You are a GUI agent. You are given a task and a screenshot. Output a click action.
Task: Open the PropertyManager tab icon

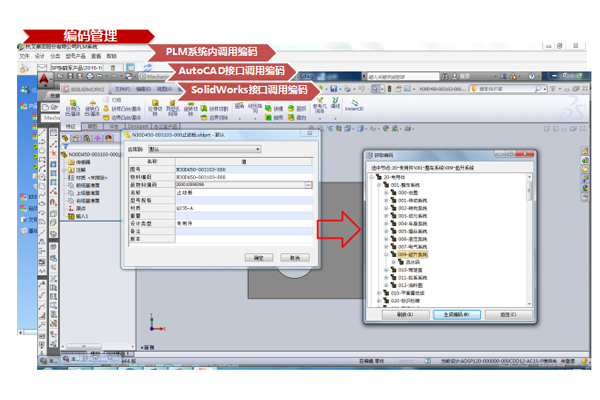pos(76,138)
